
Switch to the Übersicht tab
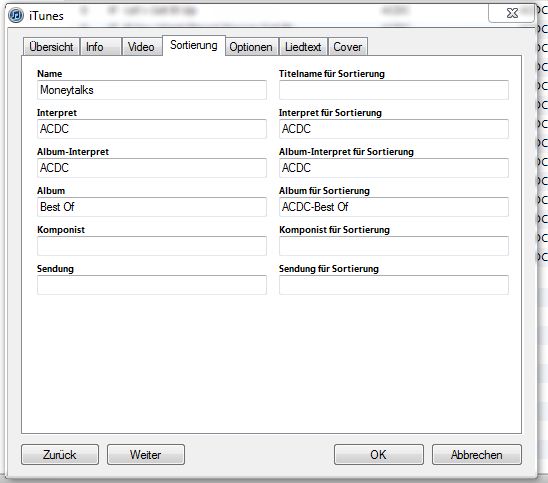pyautogui.click(x=51, y=47)
